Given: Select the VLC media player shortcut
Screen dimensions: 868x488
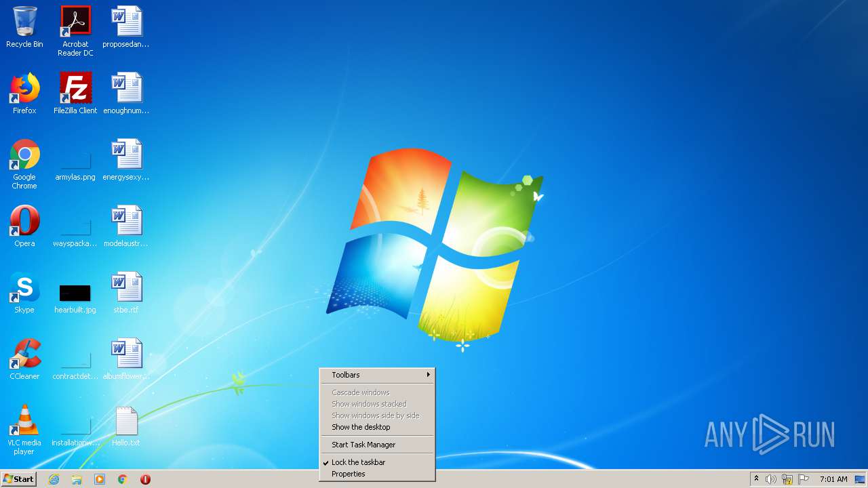Looking at the screenshot, I should tap(24, 430).
